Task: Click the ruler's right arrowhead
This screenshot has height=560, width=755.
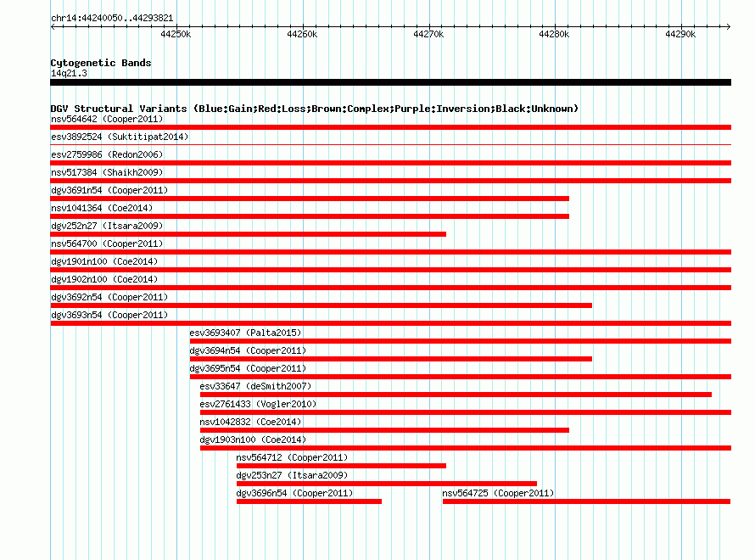Action: point(728,26)
